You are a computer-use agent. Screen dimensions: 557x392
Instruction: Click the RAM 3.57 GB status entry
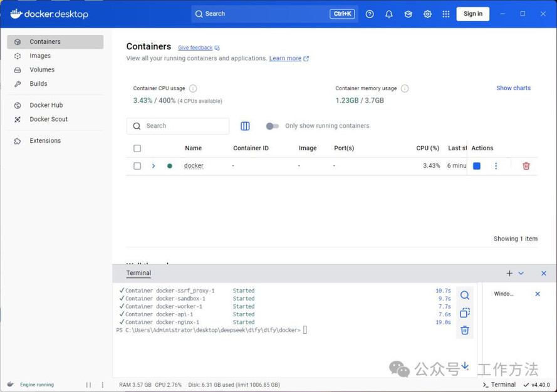pos(135,385)
